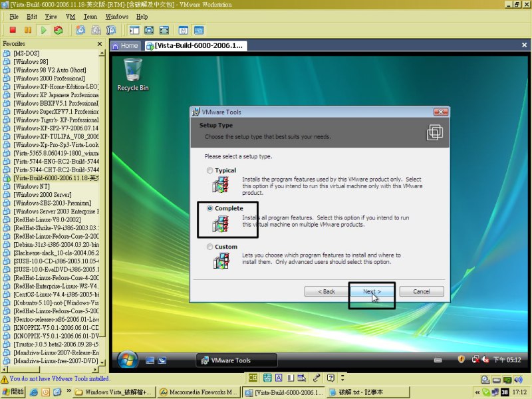Click the Reset VM toolbar icon

tap(59, 30)
